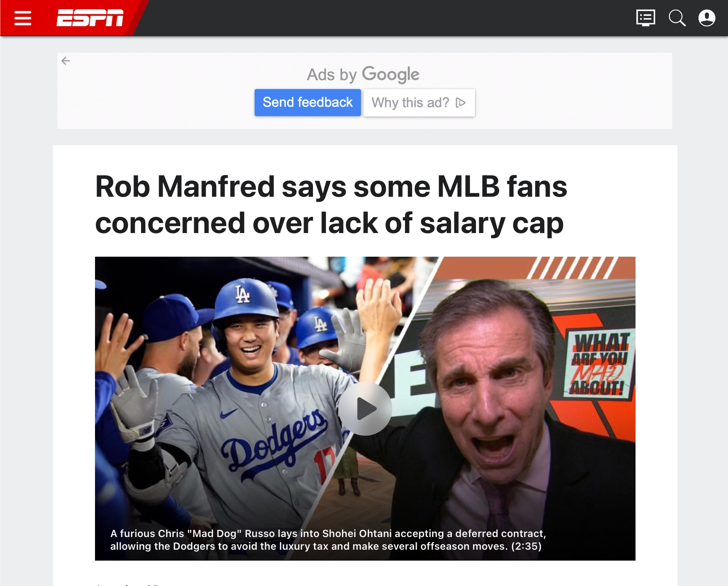The image size is (728, 586).
Task: Open the user profile icon
Action: pos(707,18)
